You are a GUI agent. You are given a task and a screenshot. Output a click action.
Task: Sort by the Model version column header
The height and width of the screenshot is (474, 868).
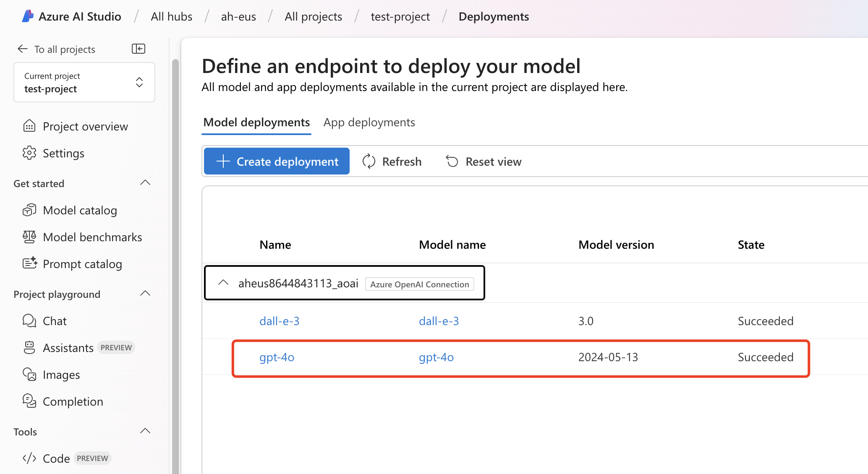click(616, 245)
